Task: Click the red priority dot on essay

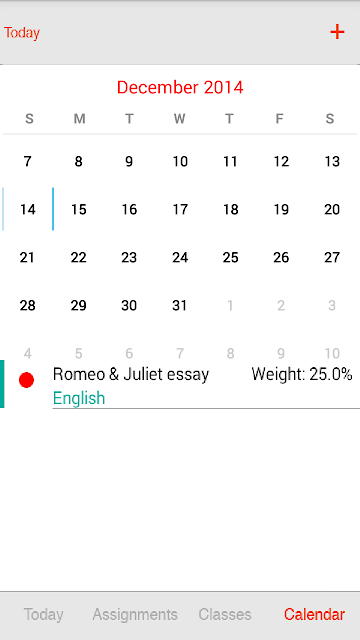Action: 27,380
